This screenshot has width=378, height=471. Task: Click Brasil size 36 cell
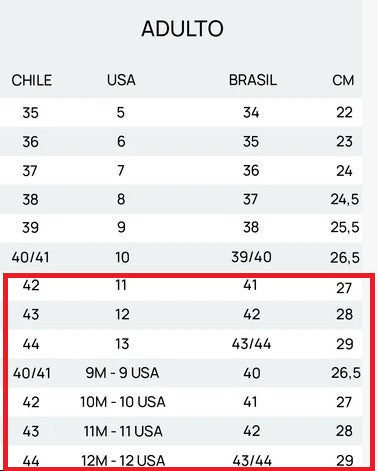pyautogui.click(x=251, y=171)
